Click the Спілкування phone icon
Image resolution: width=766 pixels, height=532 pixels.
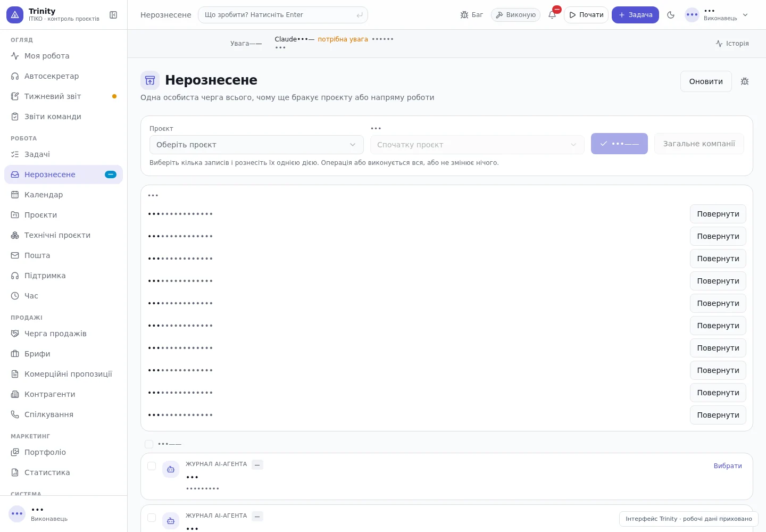(15, 414)
